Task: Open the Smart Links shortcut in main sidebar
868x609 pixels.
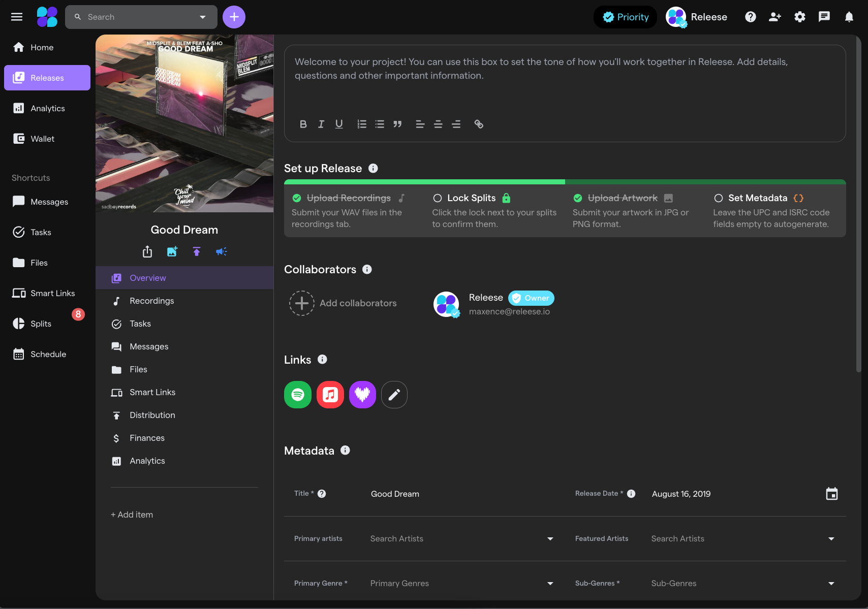Action: click(x=47, y=293)
